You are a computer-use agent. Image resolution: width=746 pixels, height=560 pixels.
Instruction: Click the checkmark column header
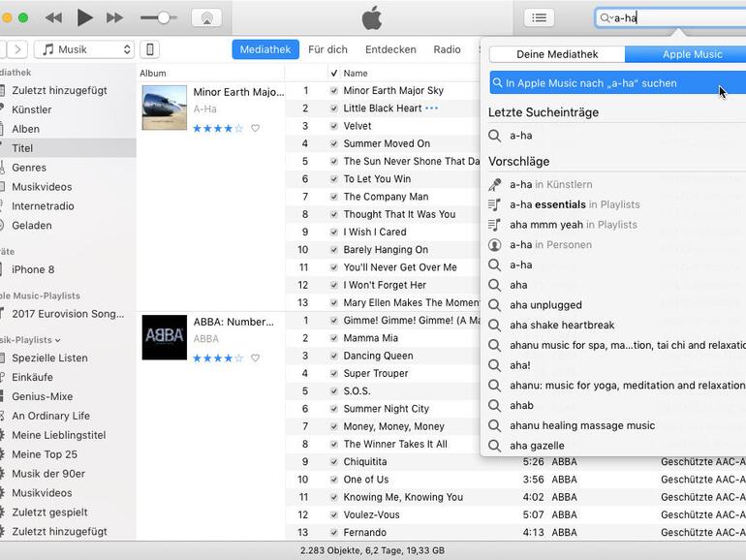click(334, 74)
